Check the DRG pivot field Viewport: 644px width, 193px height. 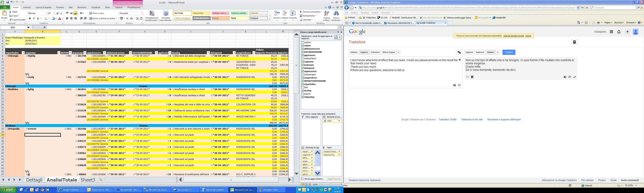coord(303,87)
